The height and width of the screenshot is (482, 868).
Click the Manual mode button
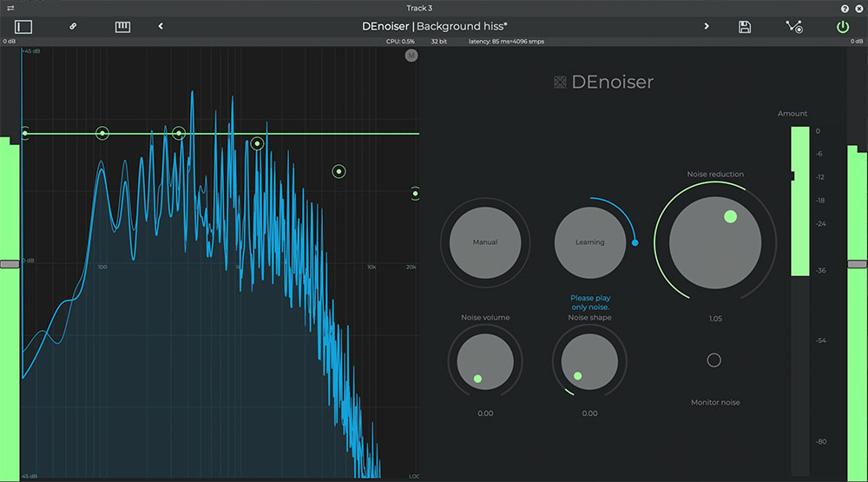(484, 242)
